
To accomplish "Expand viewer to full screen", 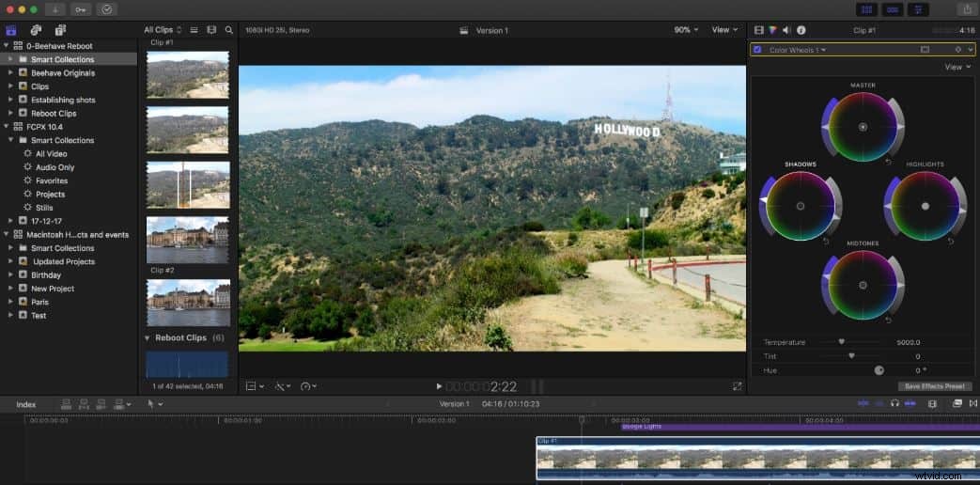I will 737,386.
